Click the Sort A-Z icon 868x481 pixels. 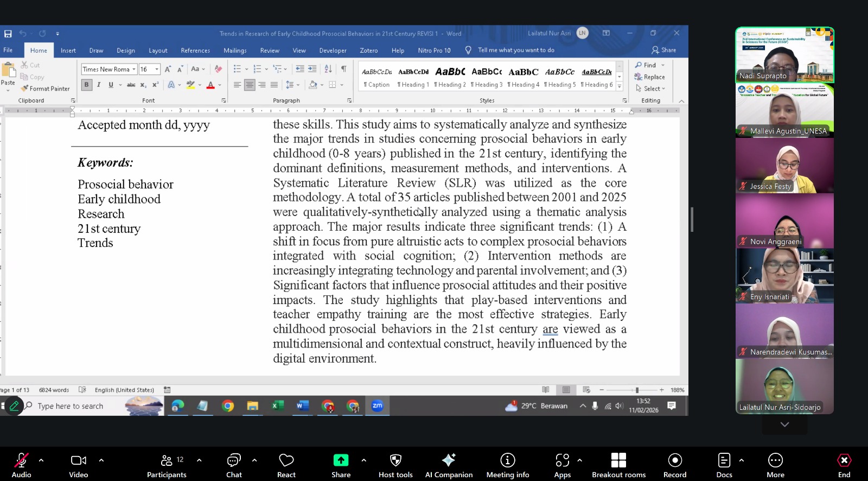tap(328, 69)
